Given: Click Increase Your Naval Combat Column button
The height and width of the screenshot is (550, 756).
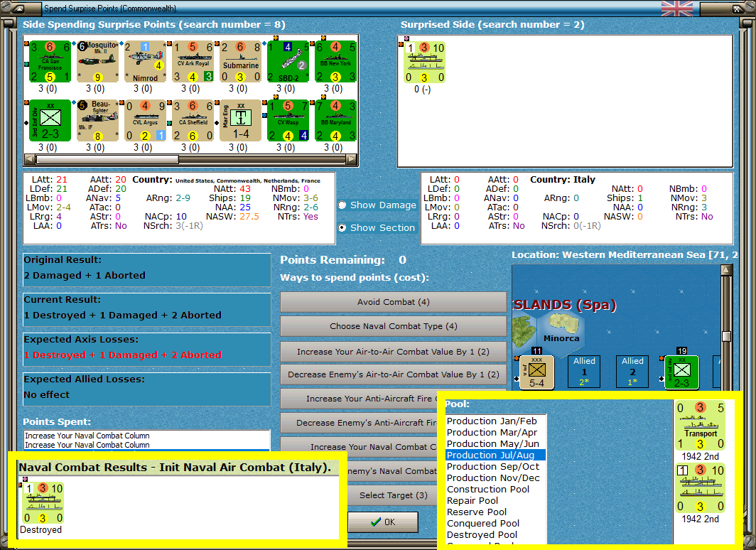Looking at the screenshot, I should tap(359, 447).
